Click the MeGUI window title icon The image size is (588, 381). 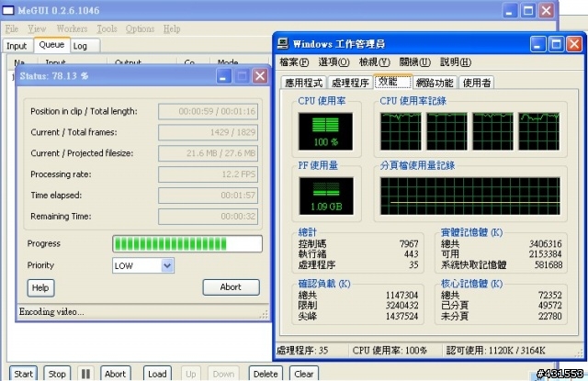8,10
